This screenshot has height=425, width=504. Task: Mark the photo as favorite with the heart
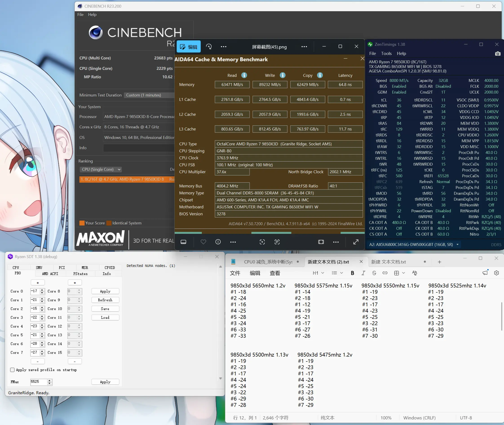click(x=203, y=242)
